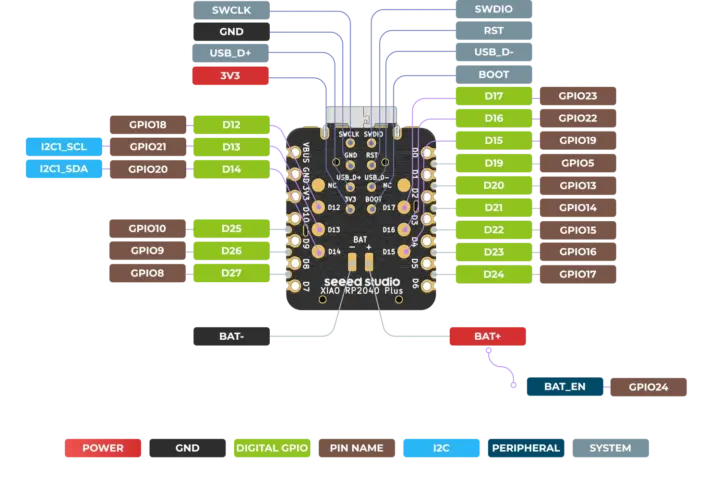Select the gray RST label box

[x=494, y=31]
